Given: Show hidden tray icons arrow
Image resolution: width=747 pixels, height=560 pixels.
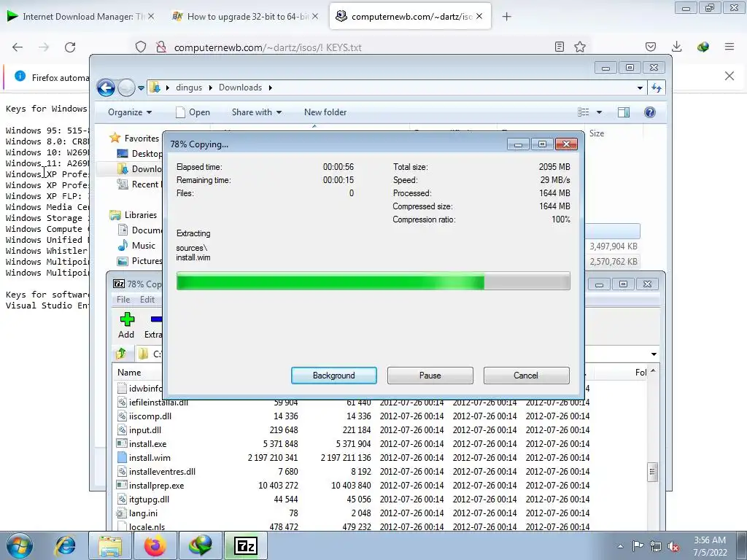Looking at the screenshot, I should (x=620, y=546).
